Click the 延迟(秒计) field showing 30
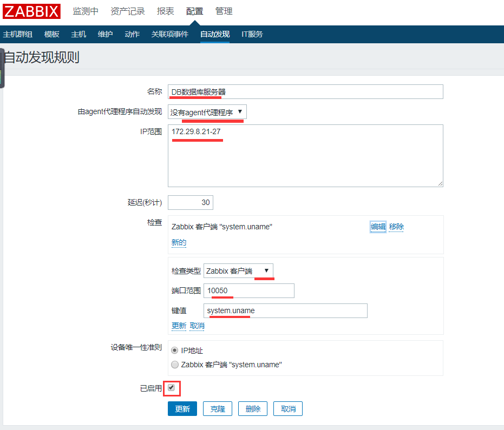The height and width of the screenshot is (430, 504). [191, 202]
